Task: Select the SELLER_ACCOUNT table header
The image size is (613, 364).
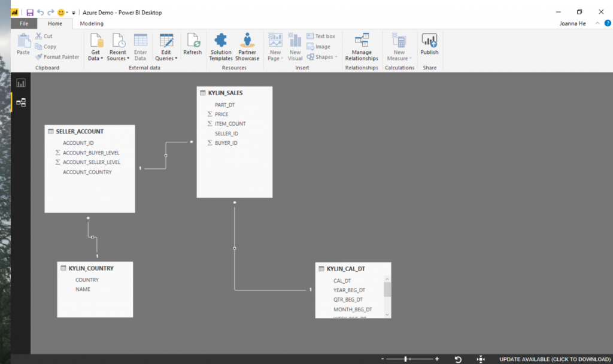Action: [90, 131]
